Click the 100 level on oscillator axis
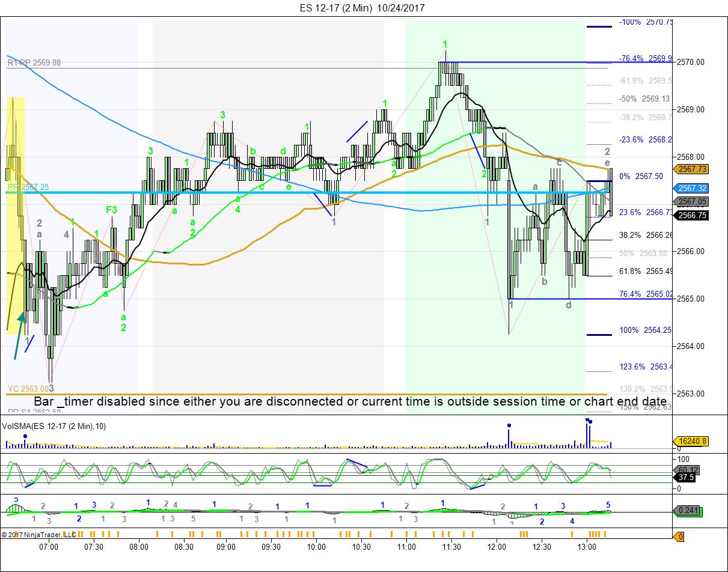This screenshot has height=572, width=728. point(685,458)
